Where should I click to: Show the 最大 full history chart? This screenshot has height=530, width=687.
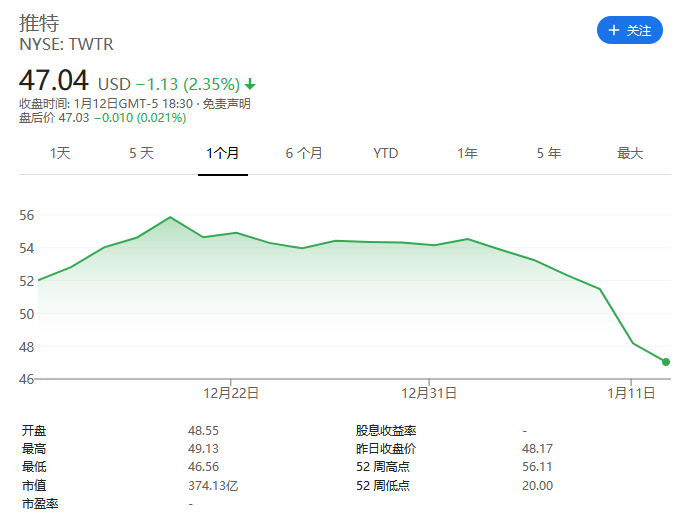pos(630,153)
